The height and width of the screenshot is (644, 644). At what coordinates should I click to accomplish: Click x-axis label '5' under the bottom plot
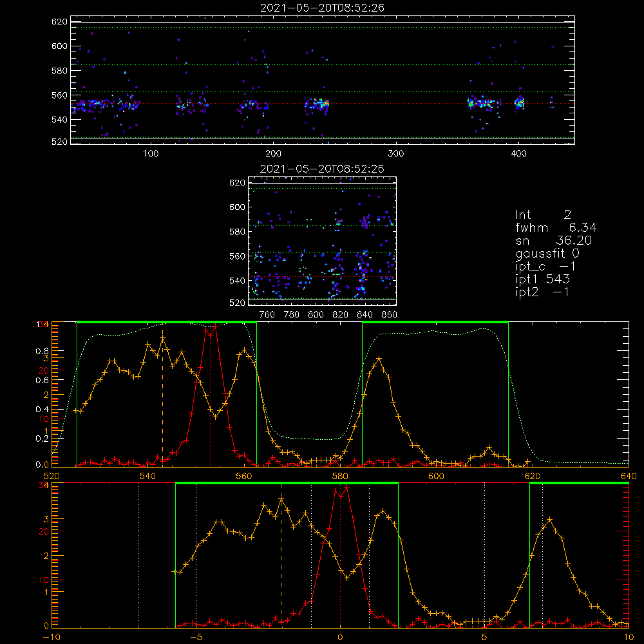pyautogui.click(x=485, y=637)
